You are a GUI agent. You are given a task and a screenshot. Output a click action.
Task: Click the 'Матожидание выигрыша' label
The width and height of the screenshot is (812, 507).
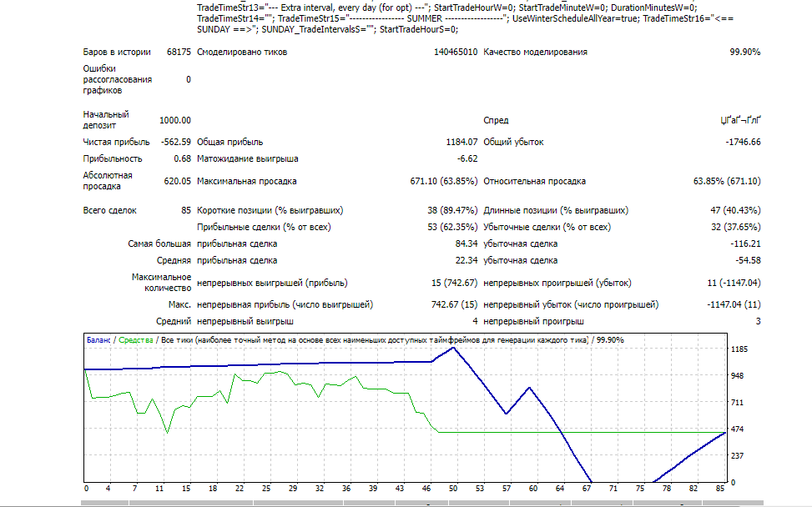click(248, 158)
